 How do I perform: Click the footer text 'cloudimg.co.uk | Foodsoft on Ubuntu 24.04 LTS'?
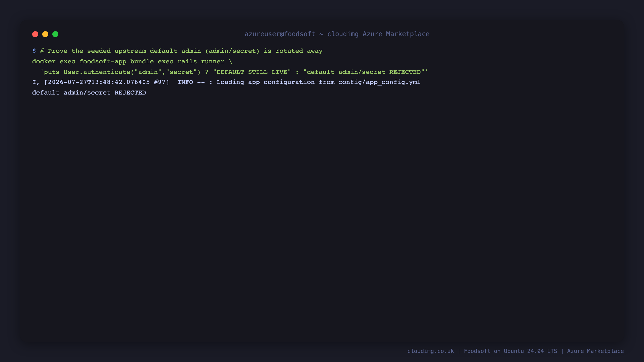[x=482, y=351]
